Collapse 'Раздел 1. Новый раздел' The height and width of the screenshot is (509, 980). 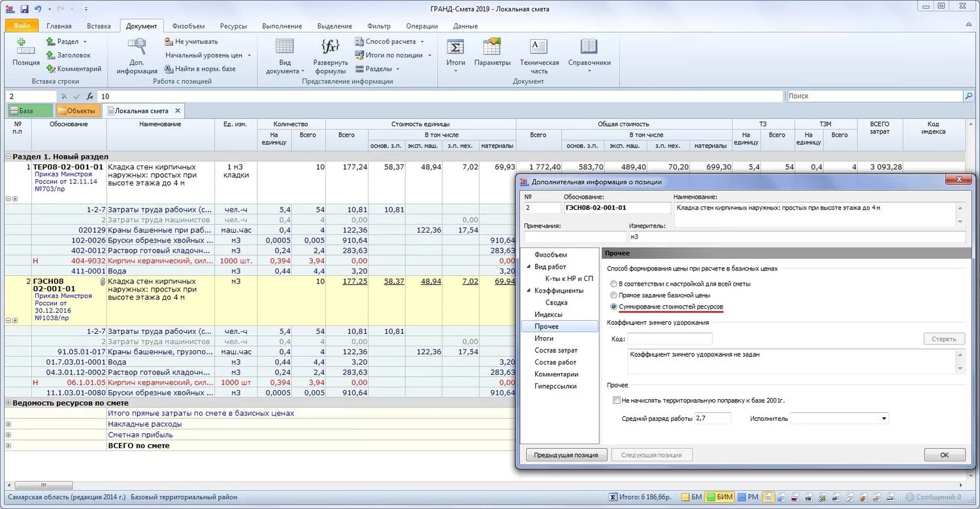click(8, 157)
